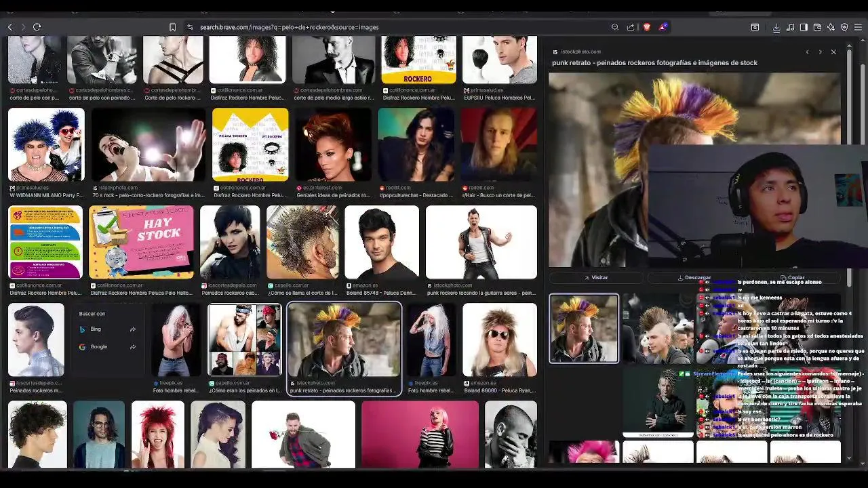
Task: Open the curly-haired man thumbnail in bottom row
Action: 37,434
